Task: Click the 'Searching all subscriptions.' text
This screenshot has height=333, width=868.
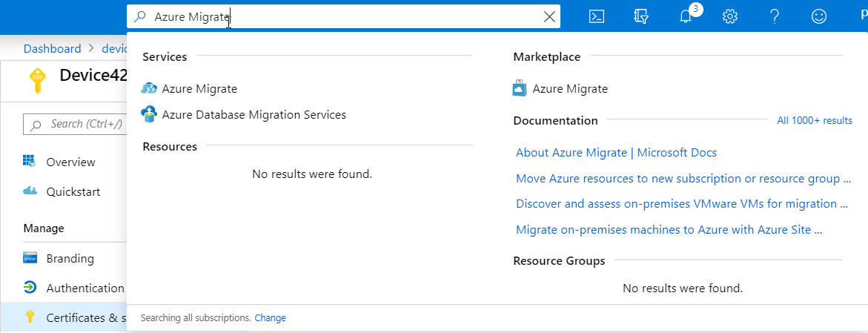Action: point(196,318)
